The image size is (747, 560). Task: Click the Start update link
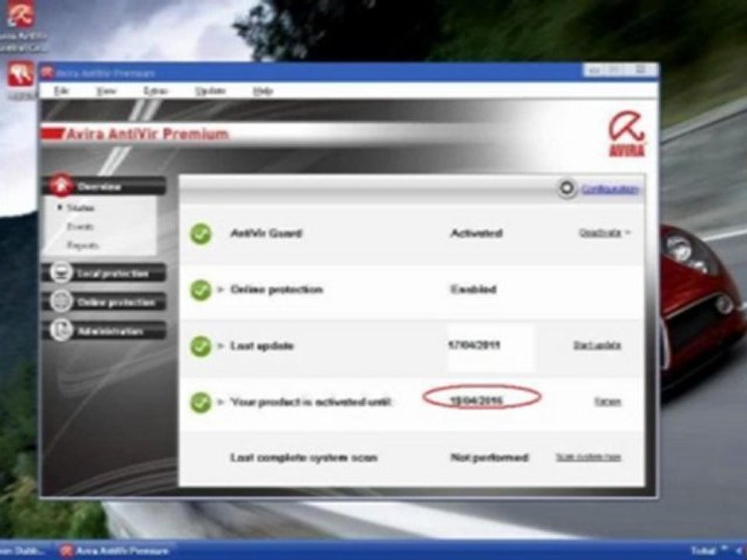pos(597,345)
